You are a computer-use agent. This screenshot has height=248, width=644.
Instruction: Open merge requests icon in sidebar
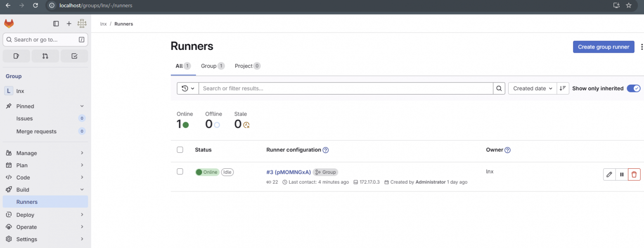tap(45, 55)
